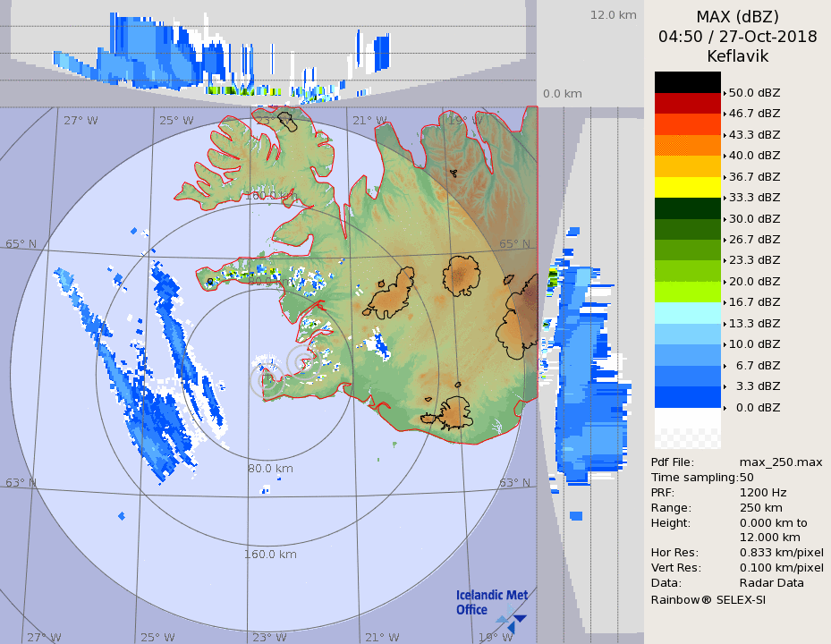Select the Keflavik station name
Image resolution: width=831 pixels, height=644 pixels.
tap(737, 55)
